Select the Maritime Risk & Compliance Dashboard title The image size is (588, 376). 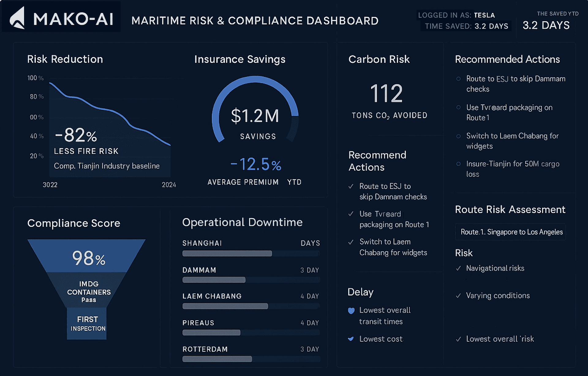point(255,21)
